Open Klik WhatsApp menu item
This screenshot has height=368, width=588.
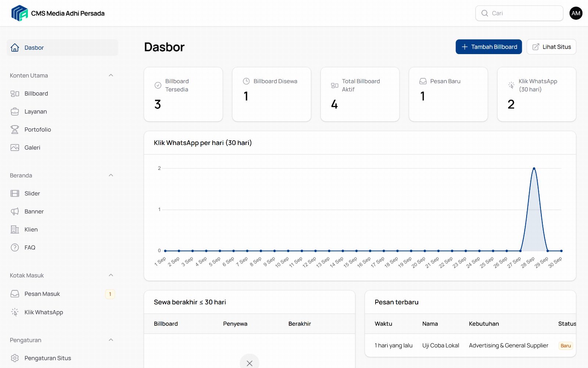pos(62,312)
